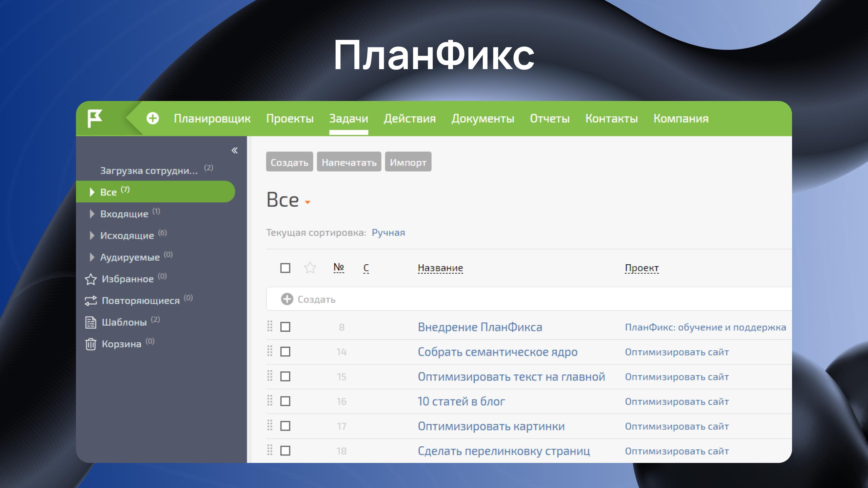Check the box for task 17
This screenshot has width=868, height=488.
285,426
